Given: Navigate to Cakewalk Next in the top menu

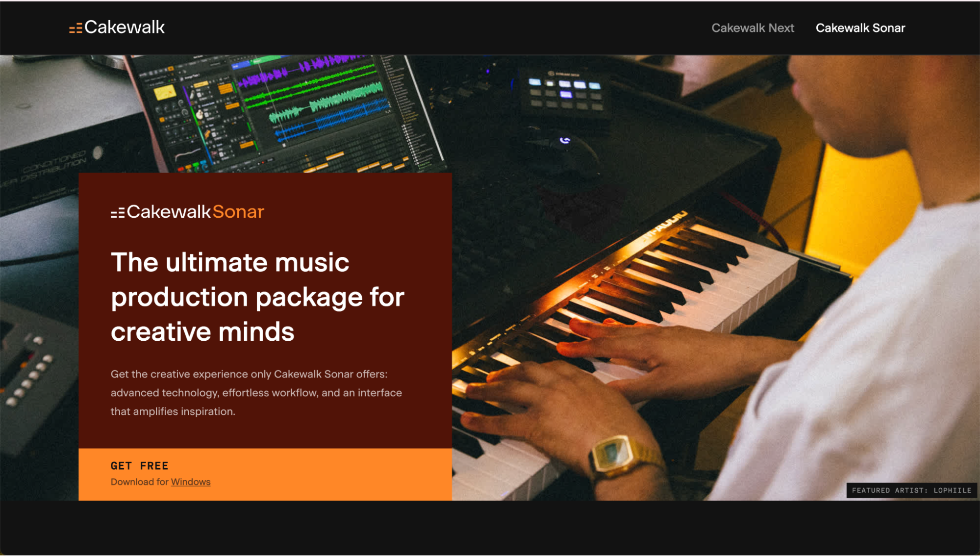Looking at the screenshot, I should coord(753,28).
